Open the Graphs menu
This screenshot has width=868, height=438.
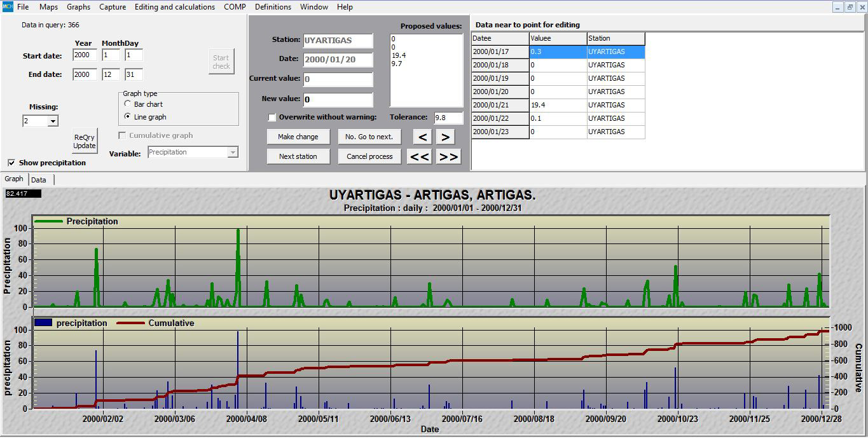pos(78,7)
